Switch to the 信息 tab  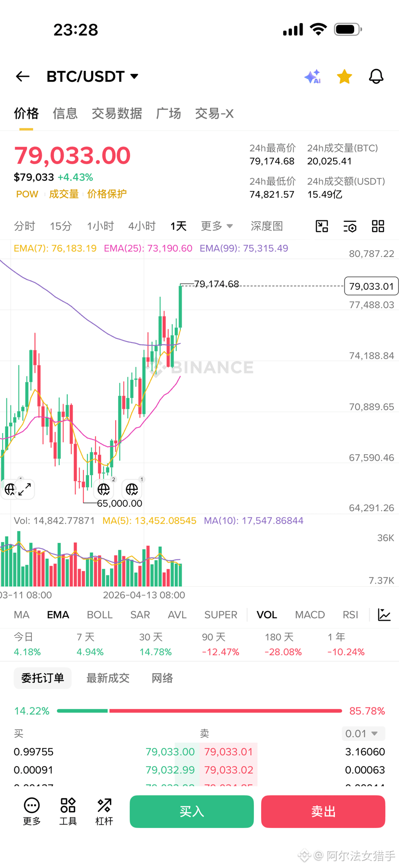pyautogui.click(x=65, y=113)
